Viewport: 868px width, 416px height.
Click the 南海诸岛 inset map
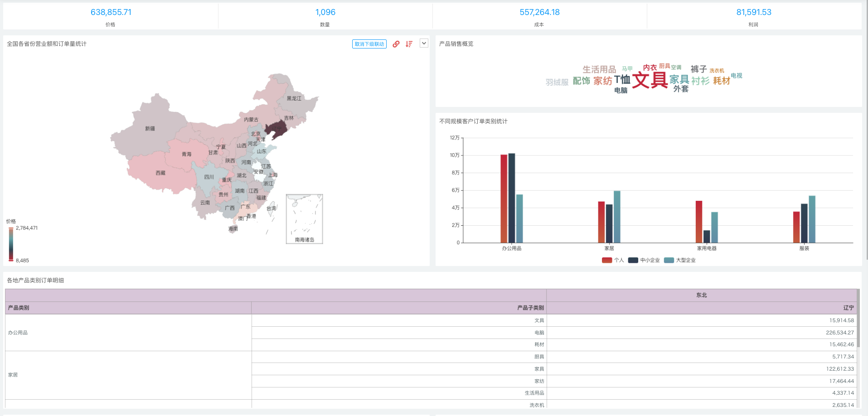pyautogui.click(x=304, y=219)
